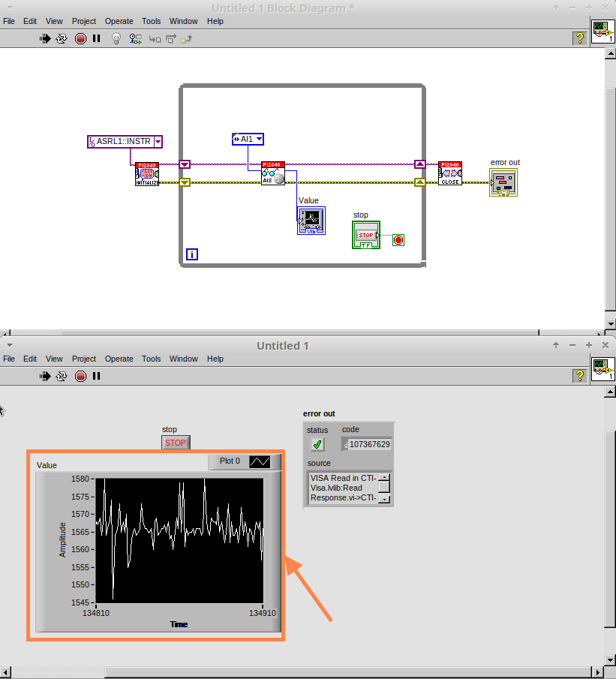This screenshot has width=616, height=679.
Task: Open File menu in front panel window
Action: click(x=9, y=359)
